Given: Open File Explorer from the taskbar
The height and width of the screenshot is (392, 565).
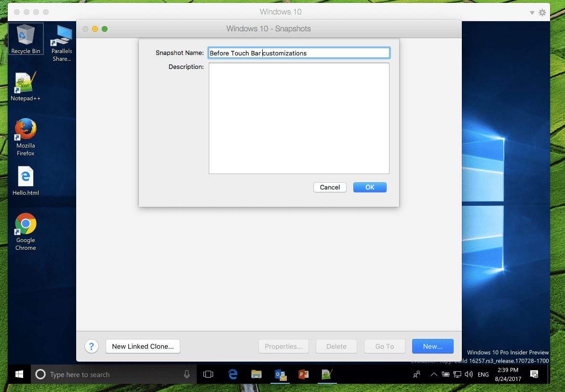Looking at the screenshot, I should (256, 374).
